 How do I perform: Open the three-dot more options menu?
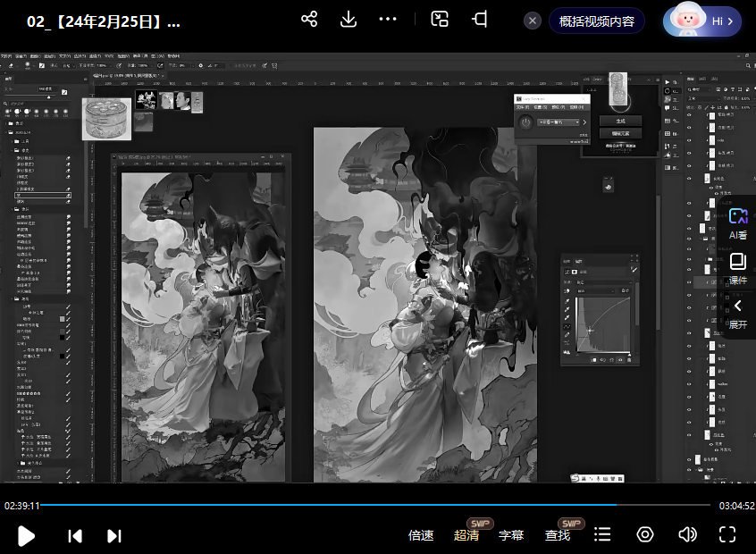tap(388, 20)
